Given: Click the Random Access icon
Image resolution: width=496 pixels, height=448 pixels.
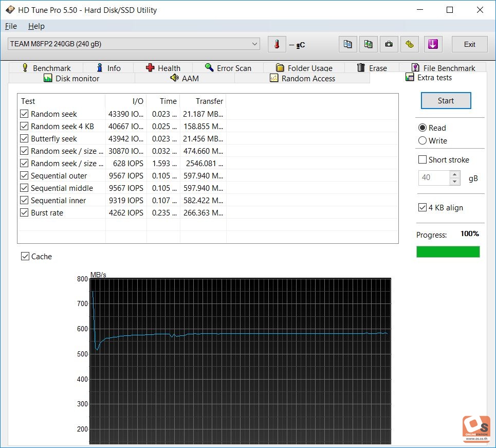Looking at the screenshot, I should tap(274, 78).
